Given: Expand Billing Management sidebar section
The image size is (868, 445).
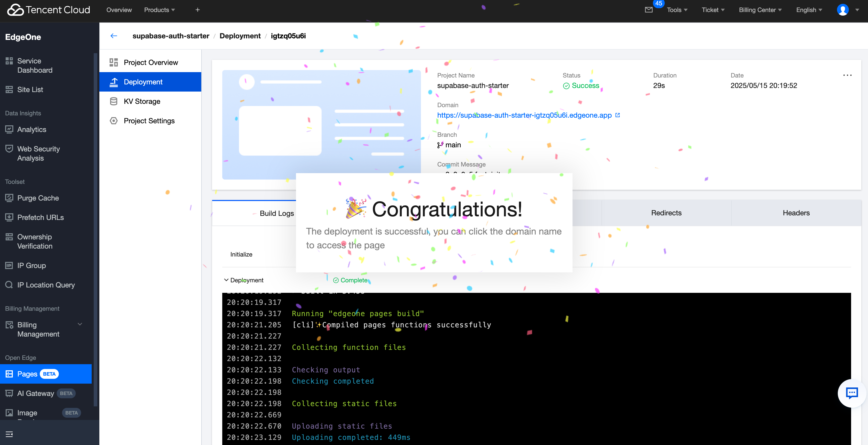Looking at the screenshot, I should pos(80,325).
